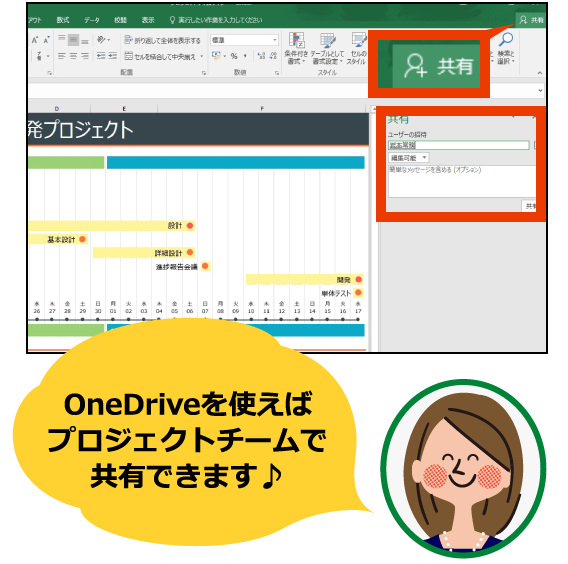Screen dimensions: 568x564
Task: Increase font size with the larger A icon
Action: pos(35,40)
